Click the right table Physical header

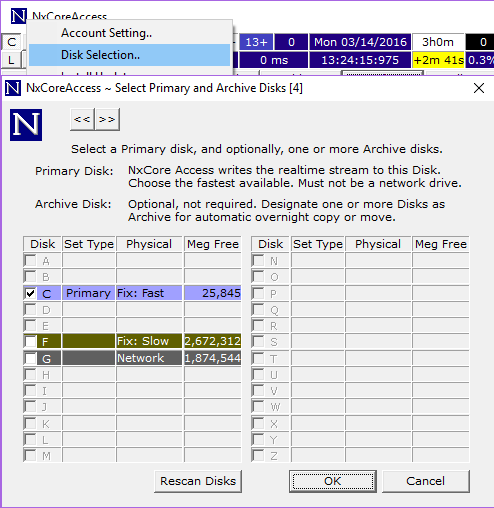click(378, 244)
